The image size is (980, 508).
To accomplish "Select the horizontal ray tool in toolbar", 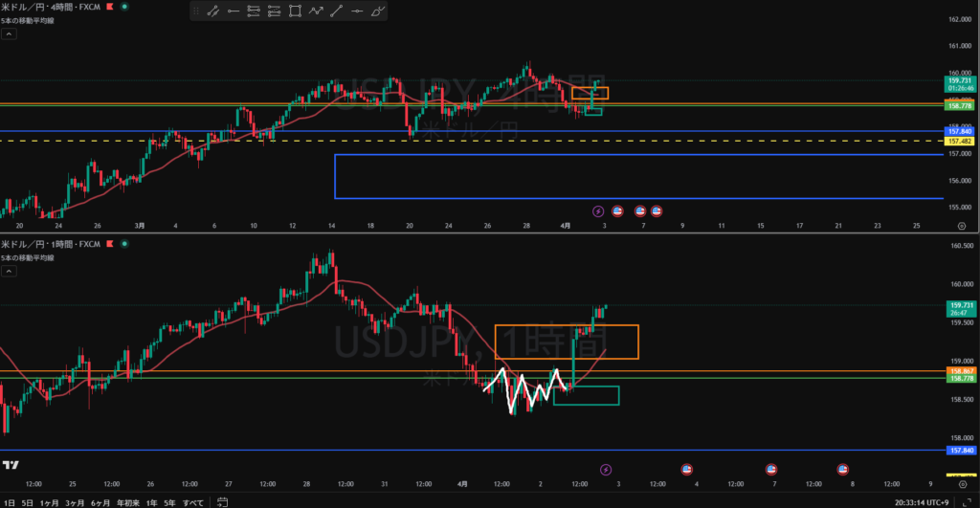I will tap(233, 12).
